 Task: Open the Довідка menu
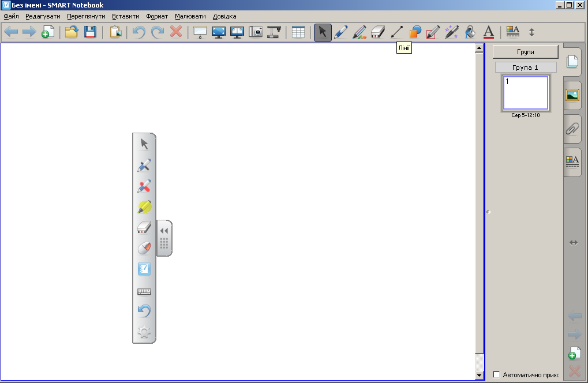click(224, 16)
